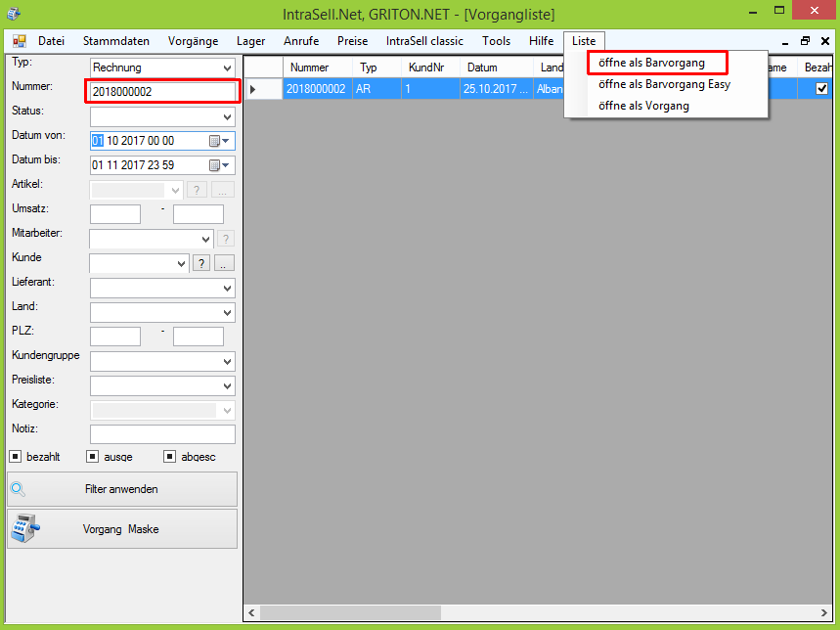This screenshot has width=840, height=630.
Task: Expand the Land dropdown
Action: click(x=227, y=313)
